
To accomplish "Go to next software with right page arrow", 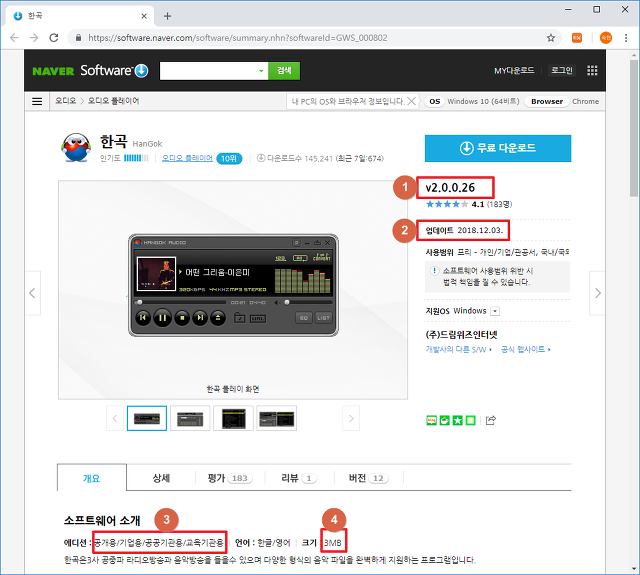I will [598, 293].
